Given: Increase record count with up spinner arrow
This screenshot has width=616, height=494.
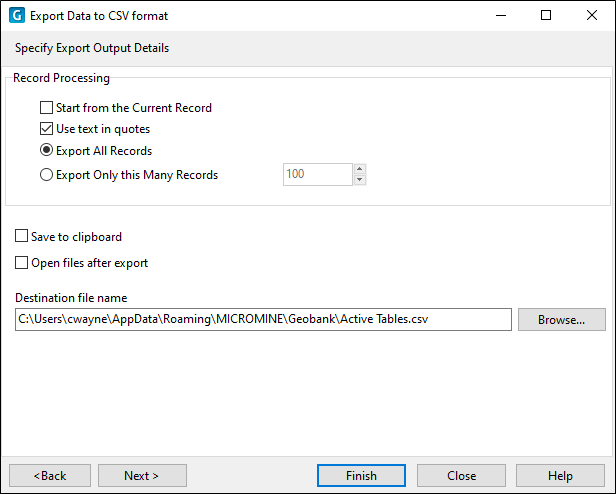Looking at the screenshot, I should [359, 169].
